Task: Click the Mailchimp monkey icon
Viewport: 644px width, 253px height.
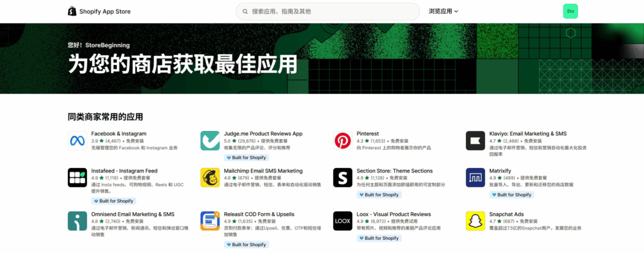Action: click(210, 177)
